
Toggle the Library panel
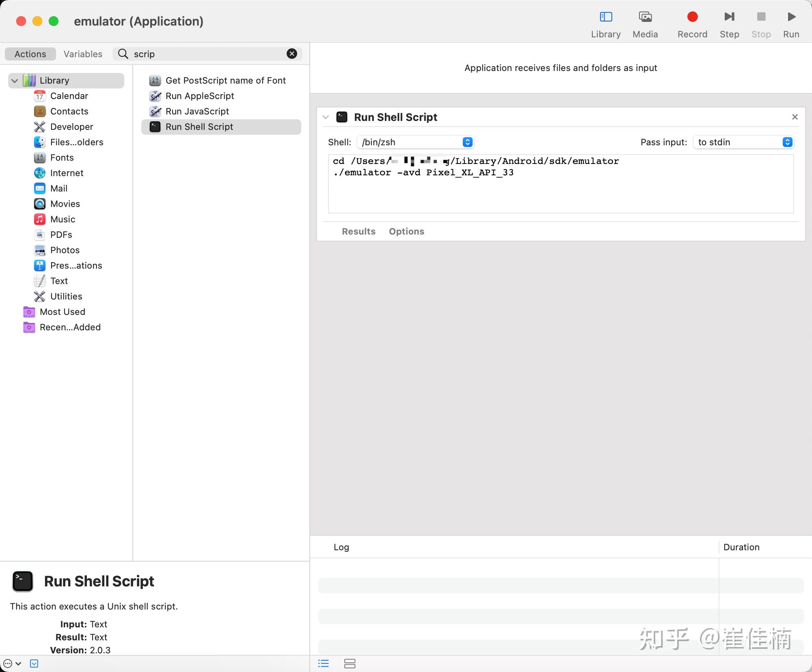click(x=606, y=17)
